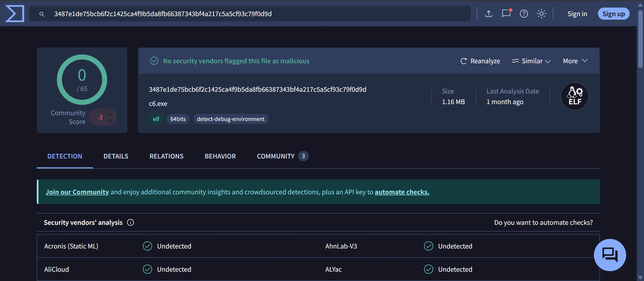Viewport: 644px width, 281px height.
Task: Vote down the community score
Action: click(x=110, y=121)
